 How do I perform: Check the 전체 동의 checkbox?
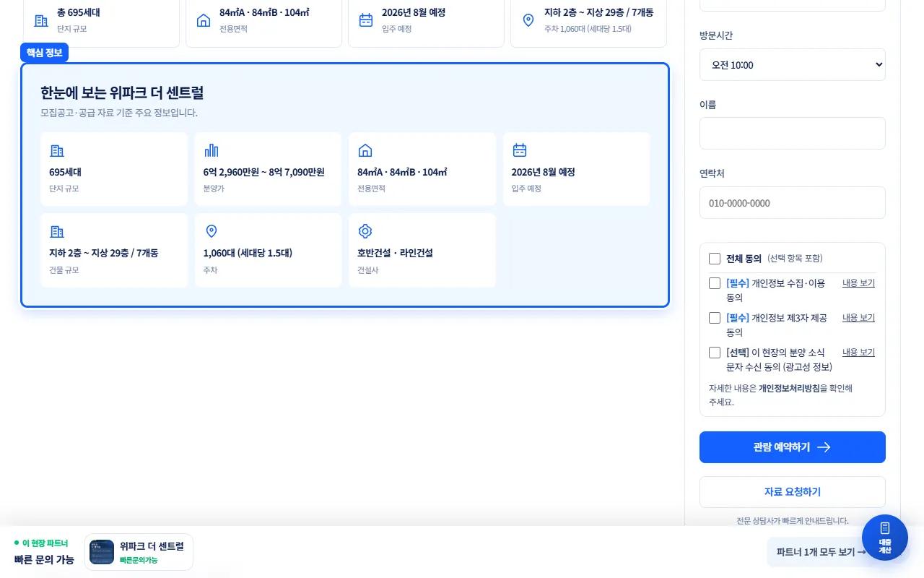[x=715, y=259]
